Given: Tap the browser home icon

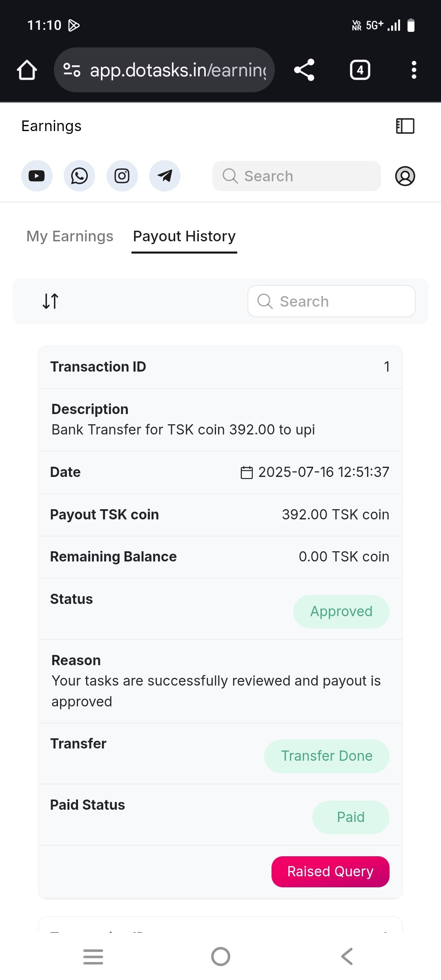Looking at the screenshot, I should coord(27,70).
